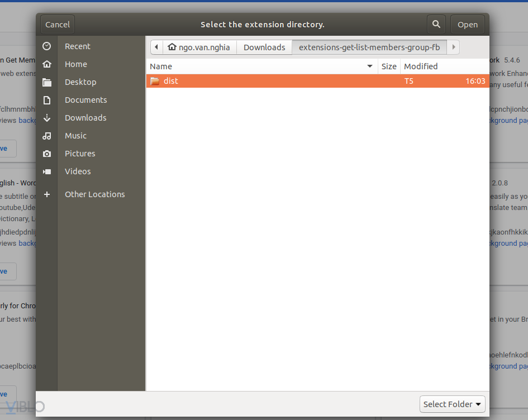Click the path bar forward arrow
Screen dimensions: 528x420
[453, 47]
